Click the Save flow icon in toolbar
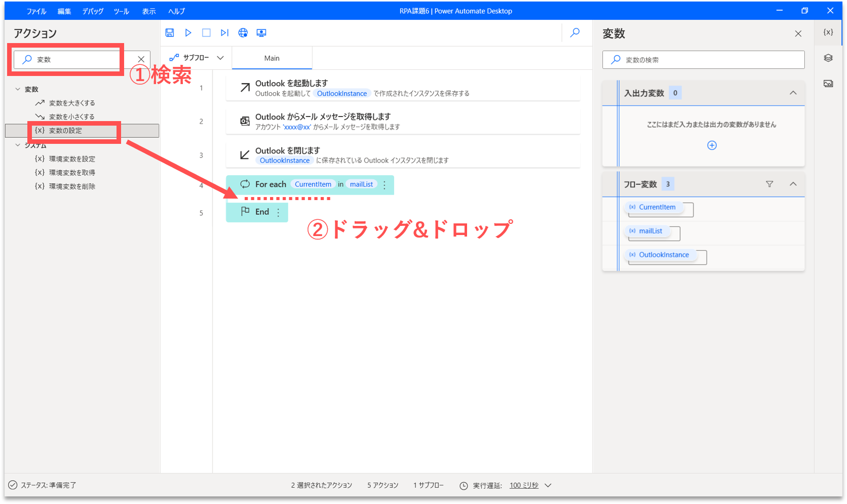Screen dimensions: 847x504 (170, 33)
